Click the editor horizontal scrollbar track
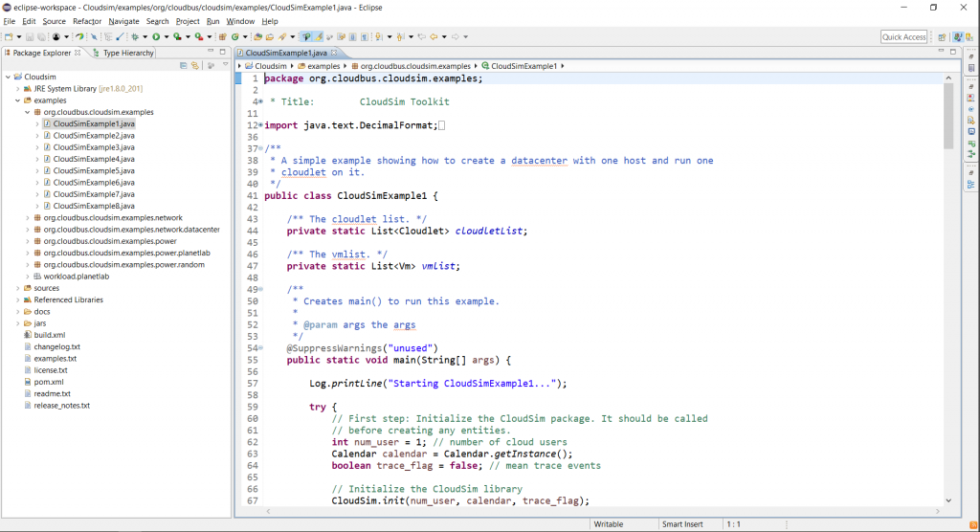 pyautogui.click(x=603, y=511)
